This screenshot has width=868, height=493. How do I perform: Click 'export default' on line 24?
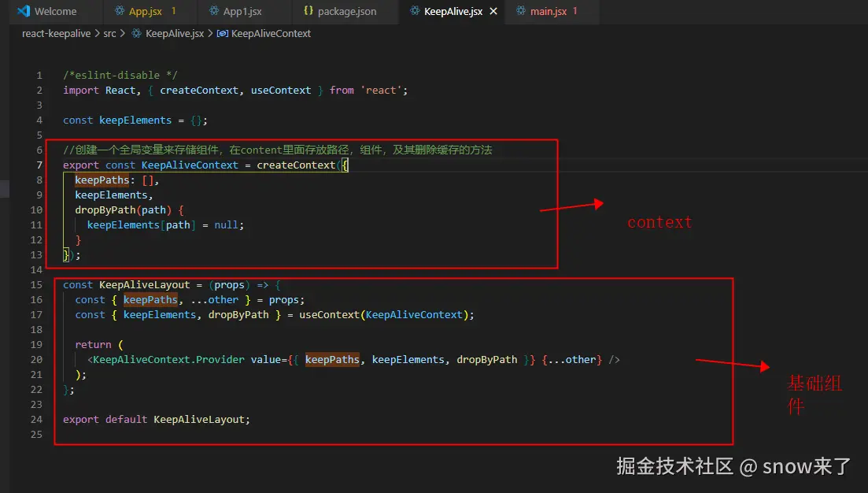[105, 419]
